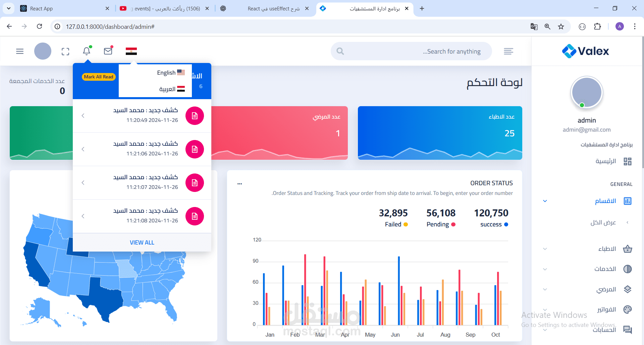Click the translate page icon

[x=534, y=26]
